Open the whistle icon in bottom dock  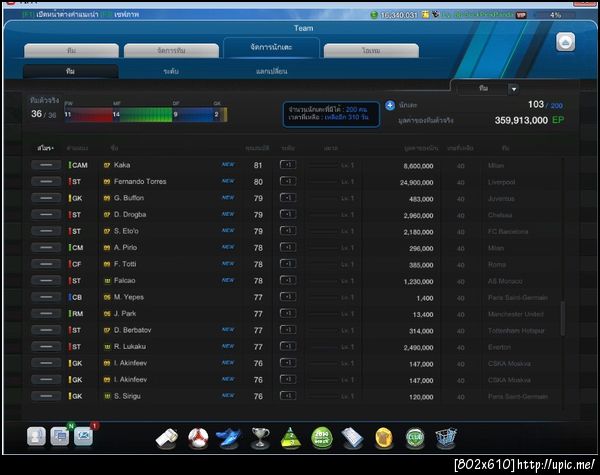coord(167,438)
